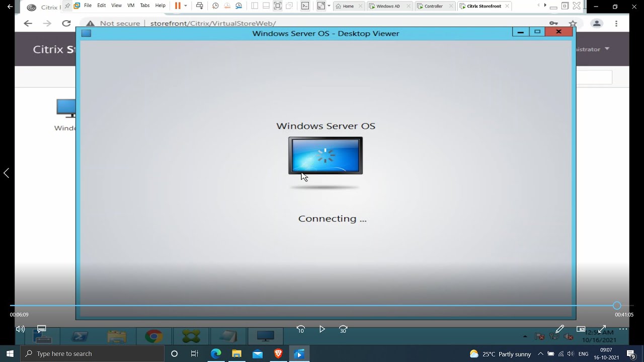
Task: Open the Edit menu in VMware
Action: [x=102, y=6]
